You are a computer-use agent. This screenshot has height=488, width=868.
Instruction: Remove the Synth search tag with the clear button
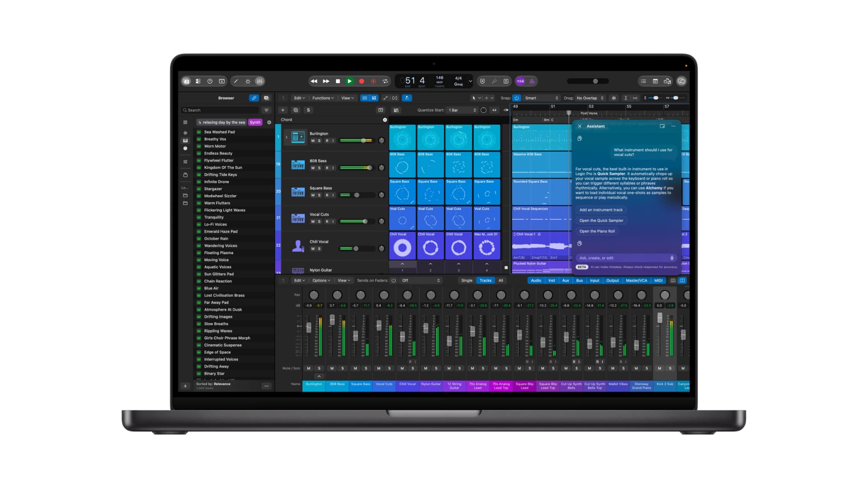(x=269, y=122)
